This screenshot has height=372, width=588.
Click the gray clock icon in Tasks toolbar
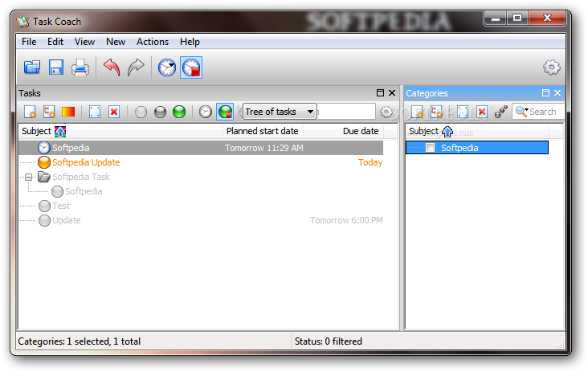click(x=206, y=112)
